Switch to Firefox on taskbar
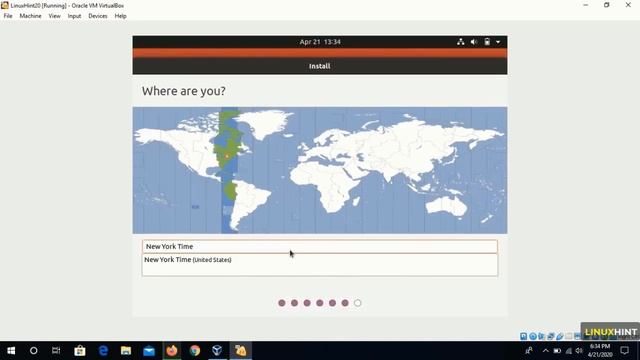Screen dimensions: 640x360 click(x=172, y=351)
